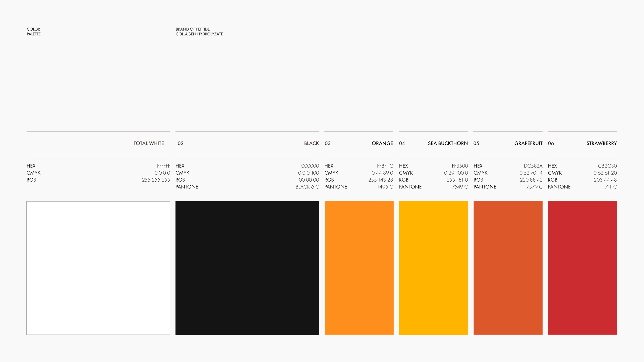Viewport: 644px width, 362px height.
Task: Click the ORANGE title label
Action: pos(382,143)
